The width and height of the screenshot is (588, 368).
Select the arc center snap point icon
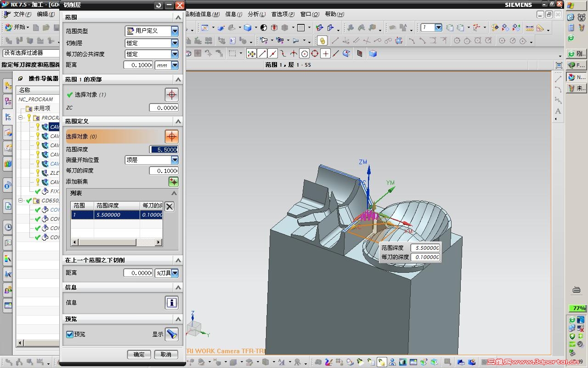pyautogui.click(x=304, y=54)
